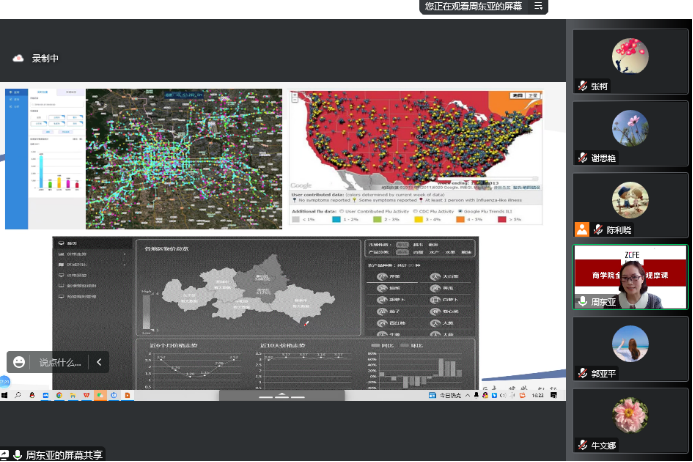Image resolution: width=693 pixels, height=462 pixels.
Task: Open the menu beside the viewing-screen banner
Action: tap(538, 6)
